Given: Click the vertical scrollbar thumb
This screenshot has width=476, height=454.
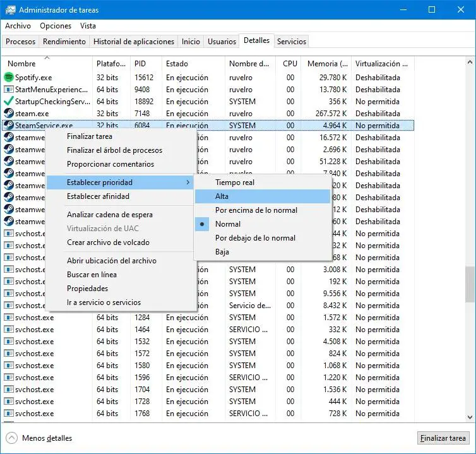Looking at the screenshot, I should [470, 284].
